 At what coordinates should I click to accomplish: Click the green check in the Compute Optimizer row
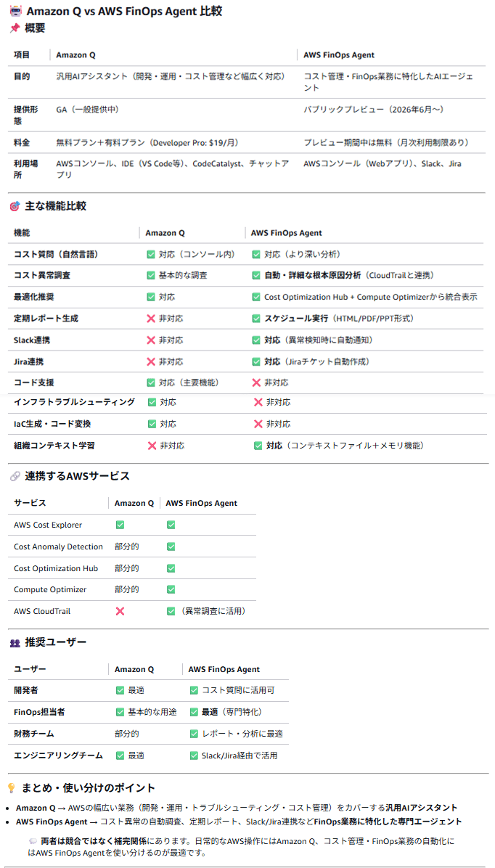[x=171, y=589]
